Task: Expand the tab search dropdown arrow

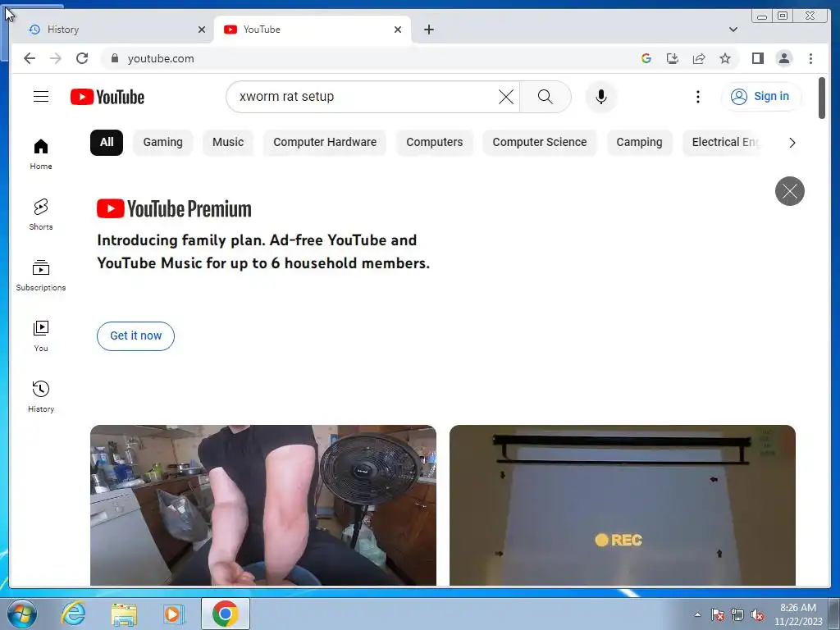Action: (733, 30)
